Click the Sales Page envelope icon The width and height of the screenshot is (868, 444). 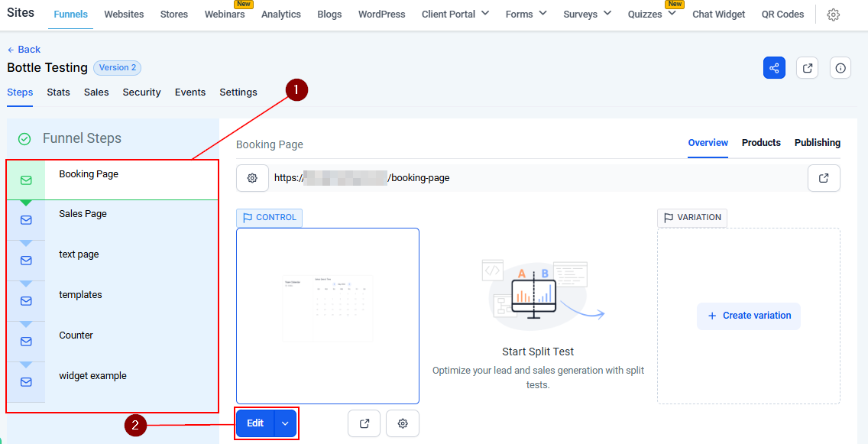click(x=26, y=220)
